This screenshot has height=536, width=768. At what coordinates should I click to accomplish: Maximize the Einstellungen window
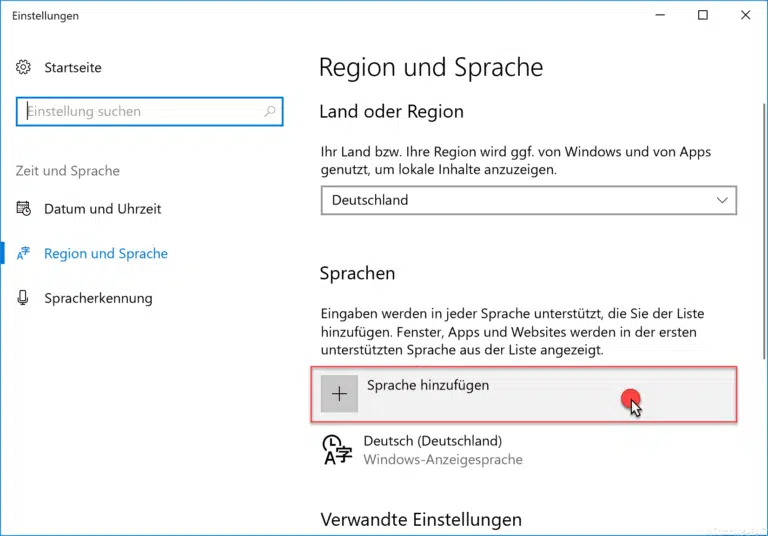point(703,15)
